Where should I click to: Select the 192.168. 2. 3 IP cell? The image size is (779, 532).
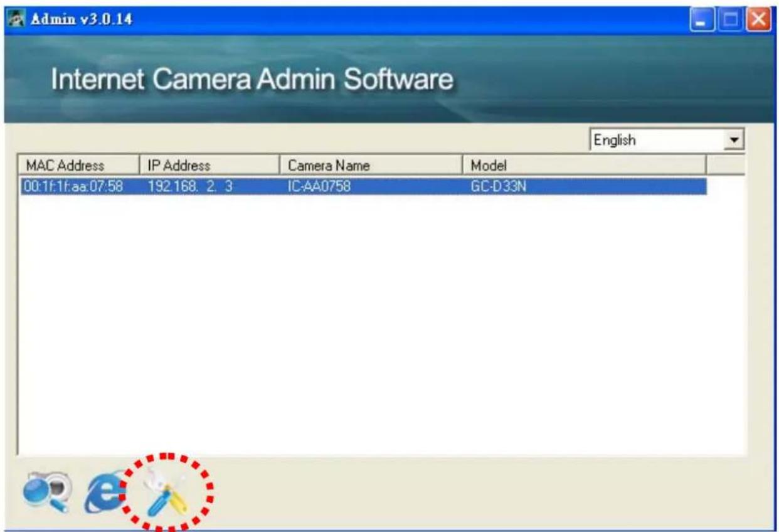tap(191, 186)
